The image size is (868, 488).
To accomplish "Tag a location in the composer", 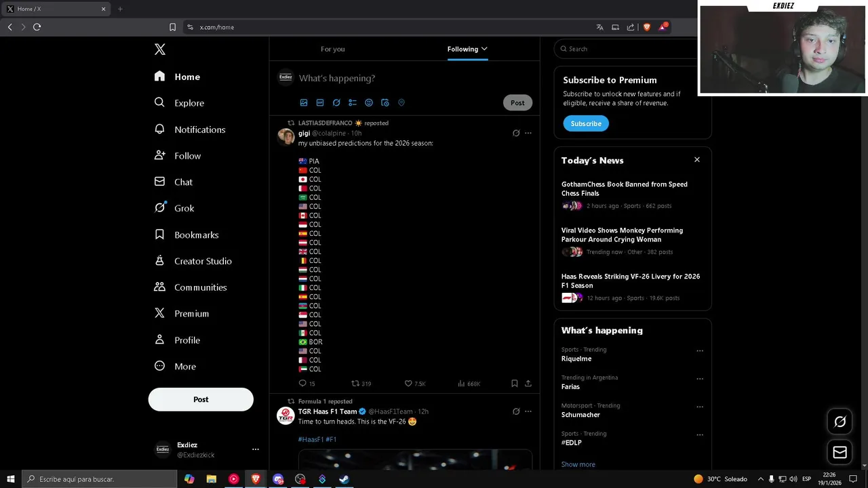I will (401, 103).
